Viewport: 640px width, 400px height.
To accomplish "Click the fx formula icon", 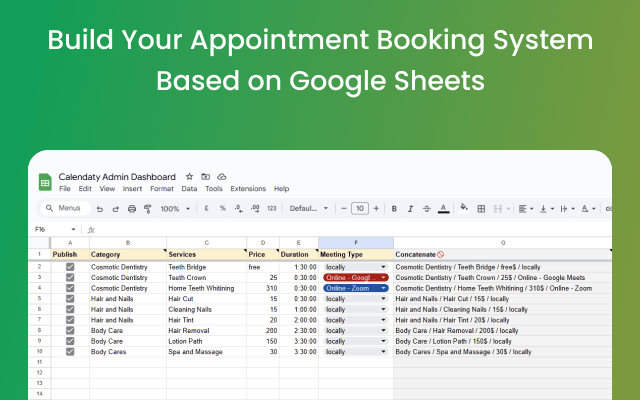I will [x=91, y=230].
